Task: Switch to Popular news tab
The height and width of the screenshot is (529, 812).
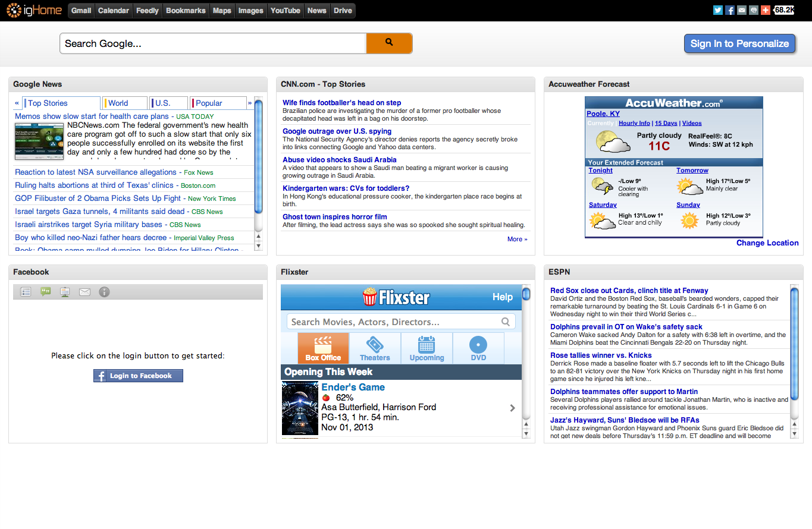Action: coord(218,103)
